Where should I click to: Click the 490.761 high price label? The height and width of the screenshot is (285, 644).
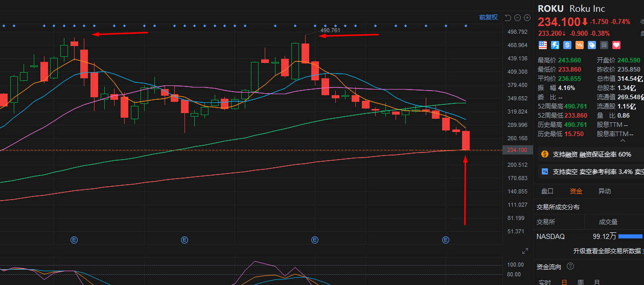tap(330, 30)
